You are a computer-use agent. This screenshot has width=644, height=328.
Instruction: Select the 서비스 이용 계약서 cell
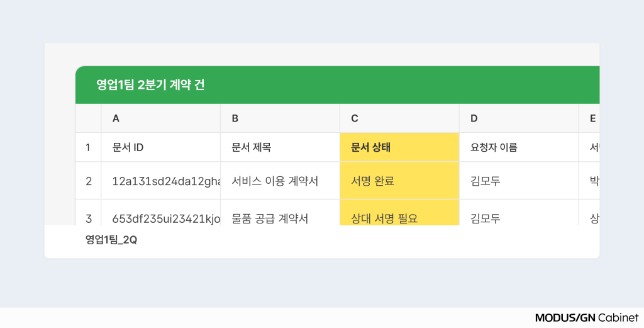click(x=280, y=181)
